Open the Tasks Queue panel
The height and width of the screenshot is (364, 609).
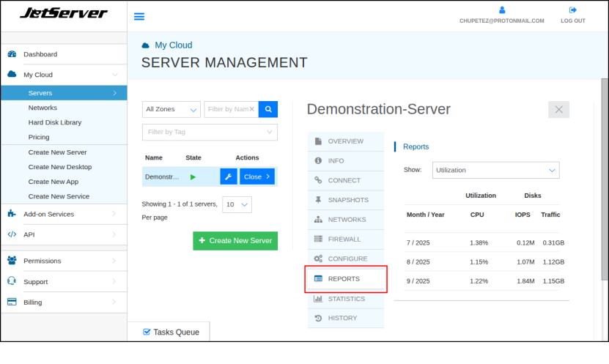coord(171,332)
